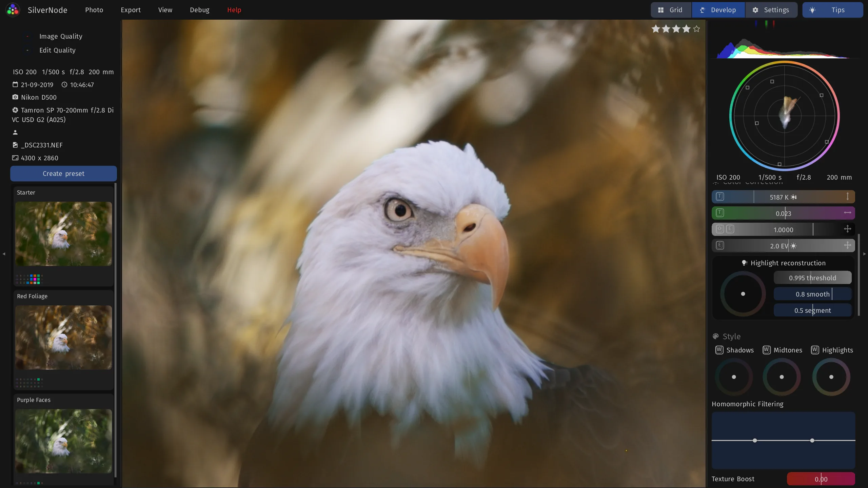Click the T key icon on temperature slider
This screenshot has height=488, width=868.
click(720, 197)
